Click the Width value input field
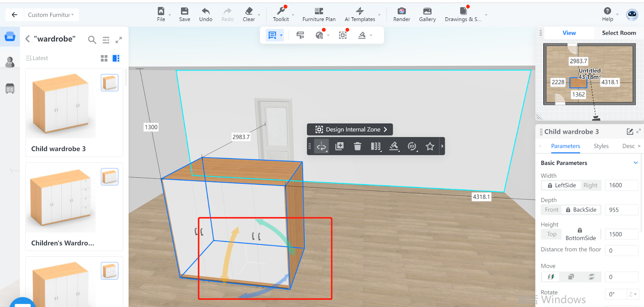644x307 pixels. click(621, 185)
